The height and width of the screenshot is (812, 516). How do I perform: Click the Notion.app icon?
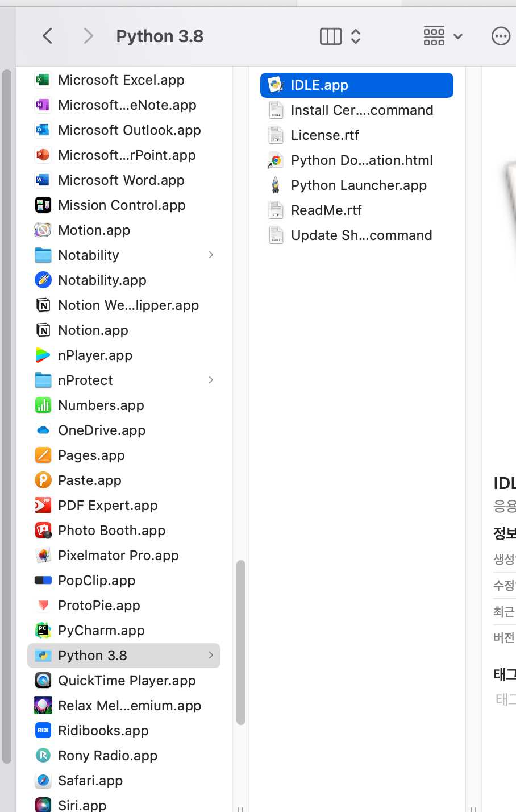pyautogui.click(x=43, y=330)
